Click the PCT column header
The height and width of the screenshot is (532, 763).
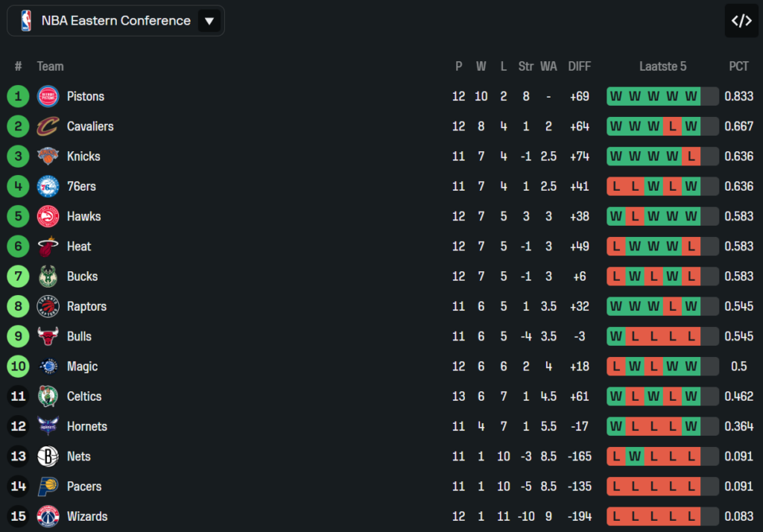738,66
